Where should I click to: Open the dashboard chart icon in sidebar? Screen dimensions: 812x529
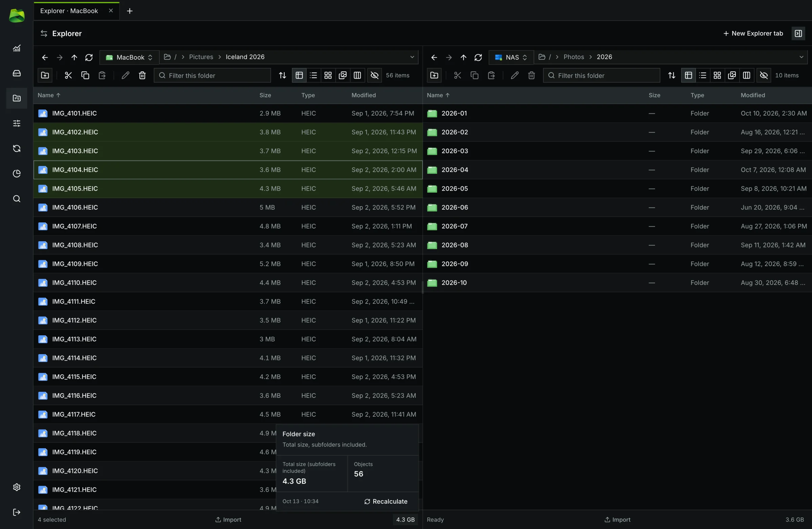[16, 48]
